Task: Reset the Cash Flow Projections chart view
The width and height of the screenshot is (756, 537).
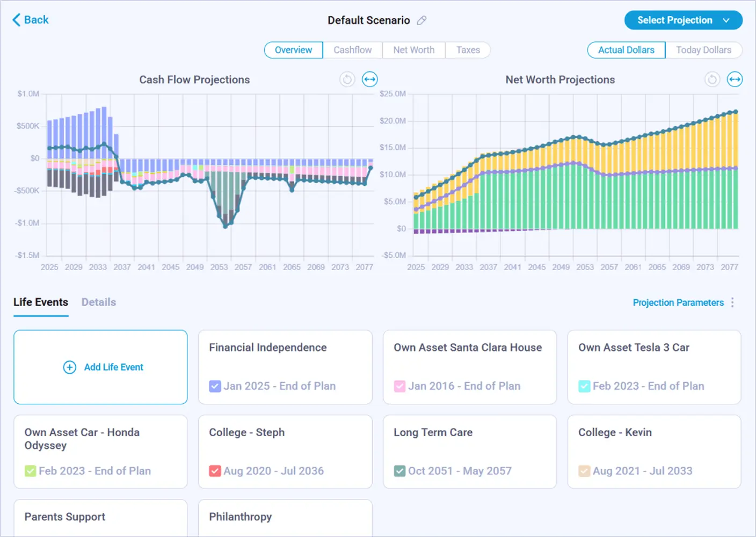Action: coord(347,79)
